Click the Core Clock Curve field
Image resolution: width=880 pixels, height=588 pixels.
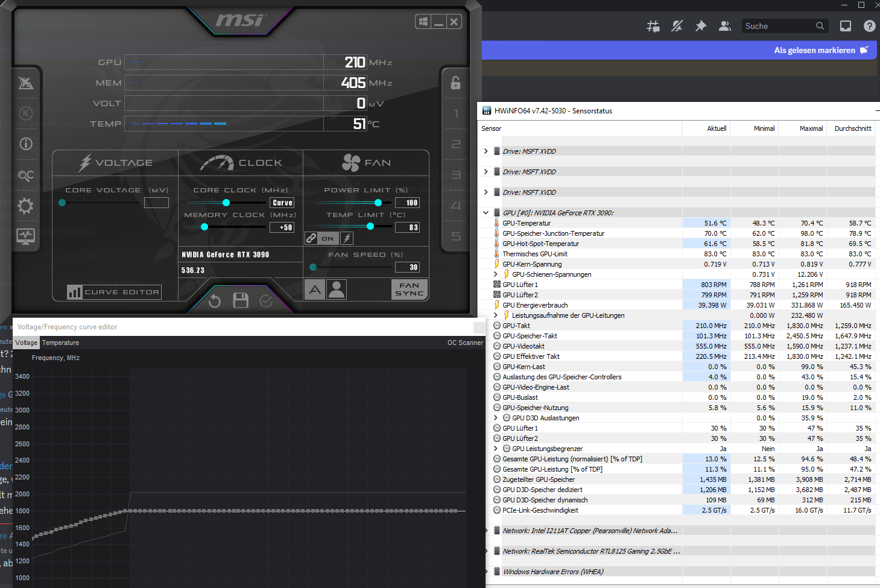282,203
